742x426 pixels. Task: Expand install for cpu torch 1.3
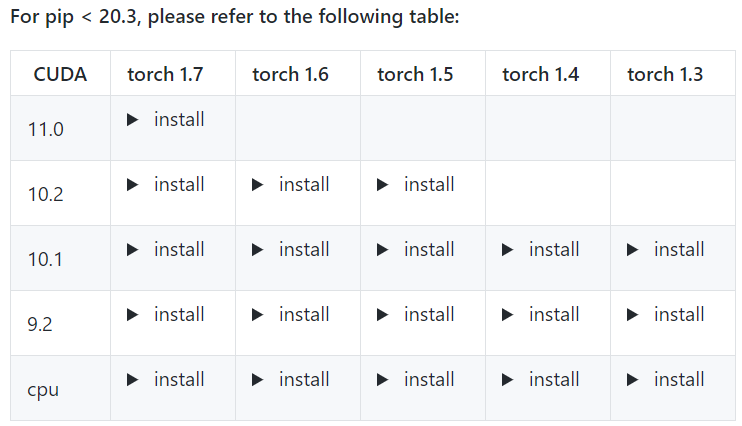tap(667, 380)
